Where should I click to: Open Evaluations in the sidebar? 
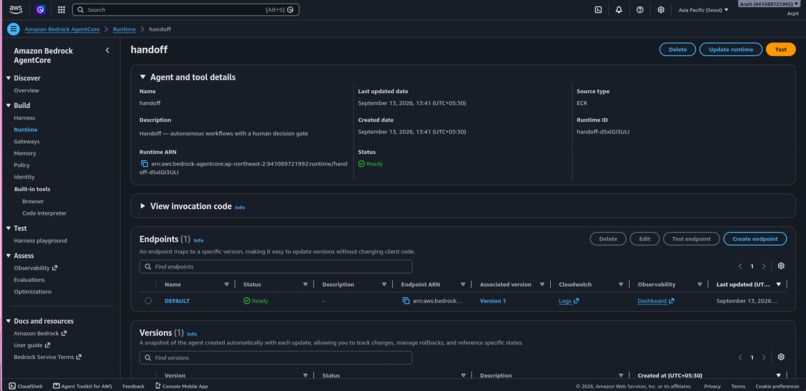point(29,280)
